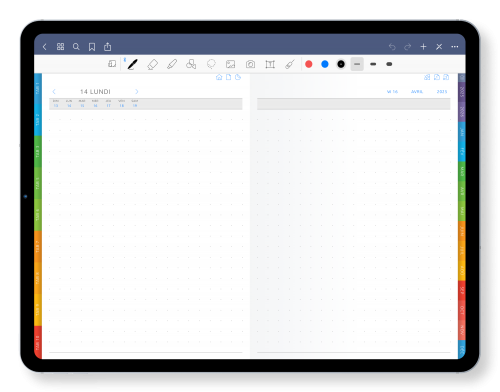
Task: Select the Eraser tool
Action: tap(152, 64)
